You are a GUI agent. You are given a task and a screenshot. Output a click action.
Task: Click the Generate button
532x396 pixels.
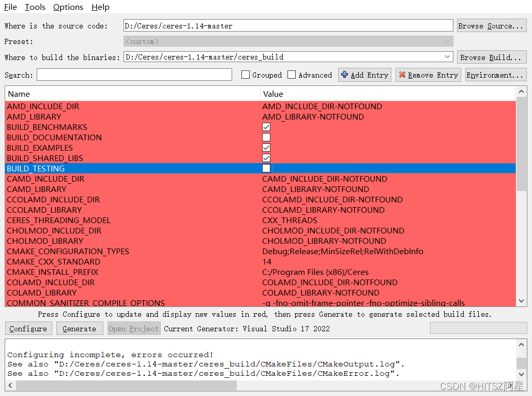[80, 328]
